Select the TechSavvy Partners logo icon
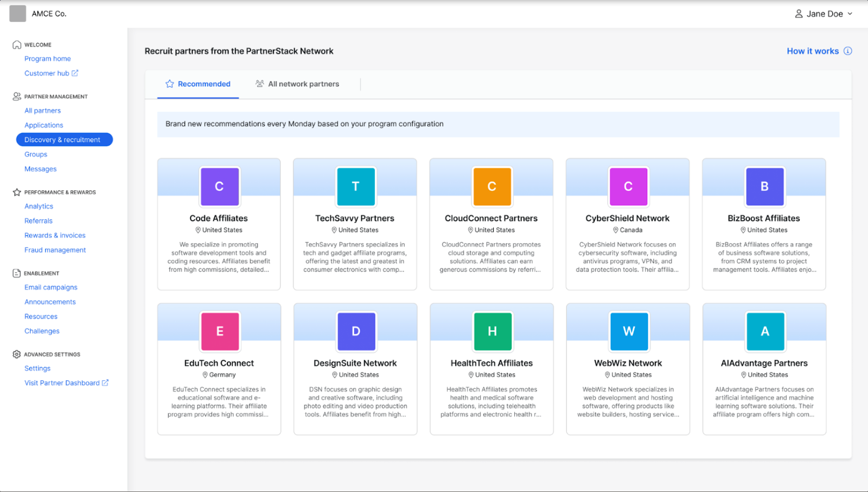Screen dimensions: 868x492 (355, 187)
